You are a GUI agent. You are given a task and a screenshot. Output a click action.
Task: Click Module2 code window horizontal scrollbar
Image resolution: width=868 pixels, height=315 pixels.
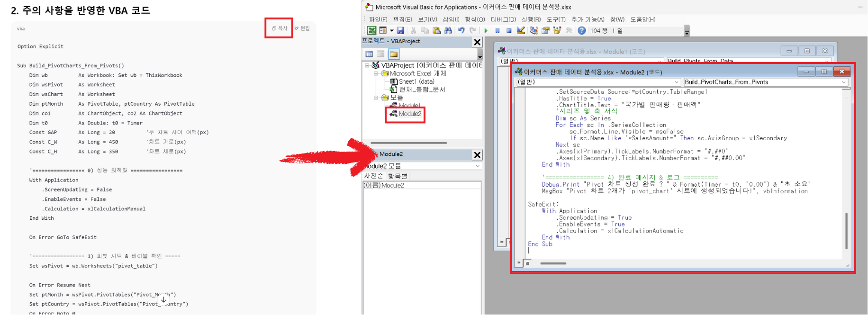pos(553,263)
